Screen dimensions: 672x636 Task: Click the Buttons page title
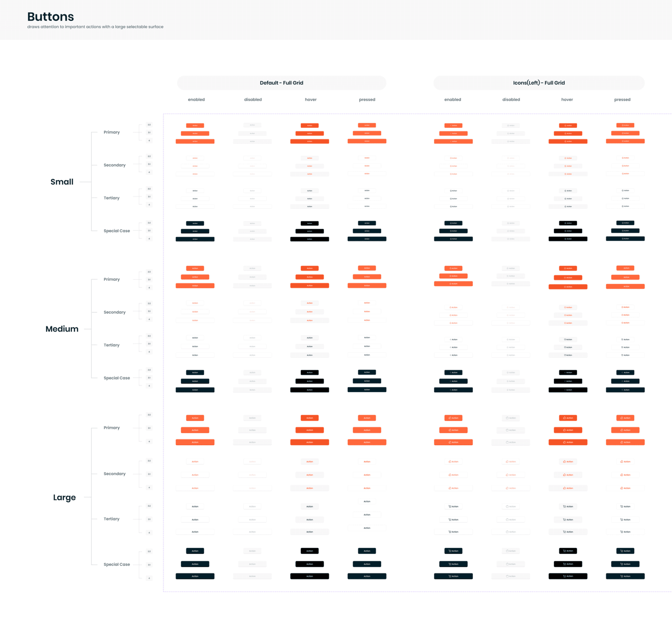click(50, 16)
